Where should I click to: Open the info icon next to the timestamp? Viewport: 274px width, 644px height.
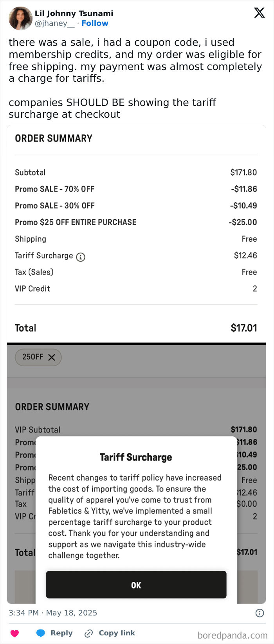(x=260, y=613)
